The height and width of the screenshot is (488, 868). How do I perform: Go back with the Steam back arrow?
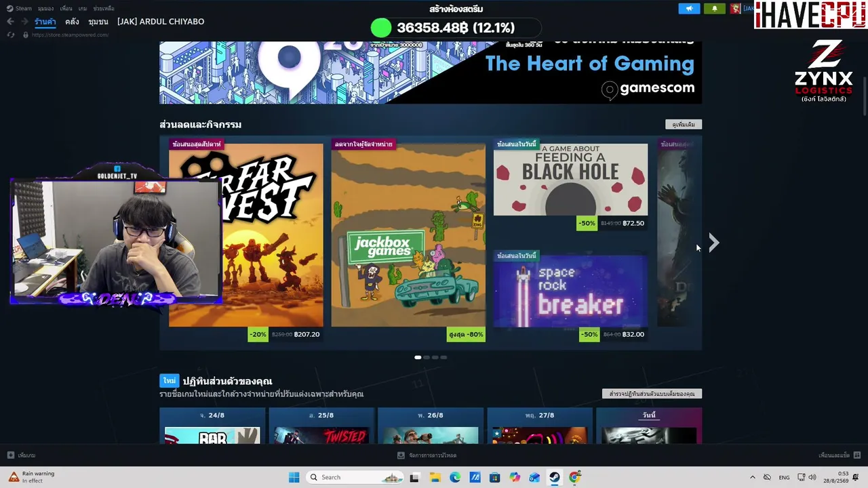[10, 22]
